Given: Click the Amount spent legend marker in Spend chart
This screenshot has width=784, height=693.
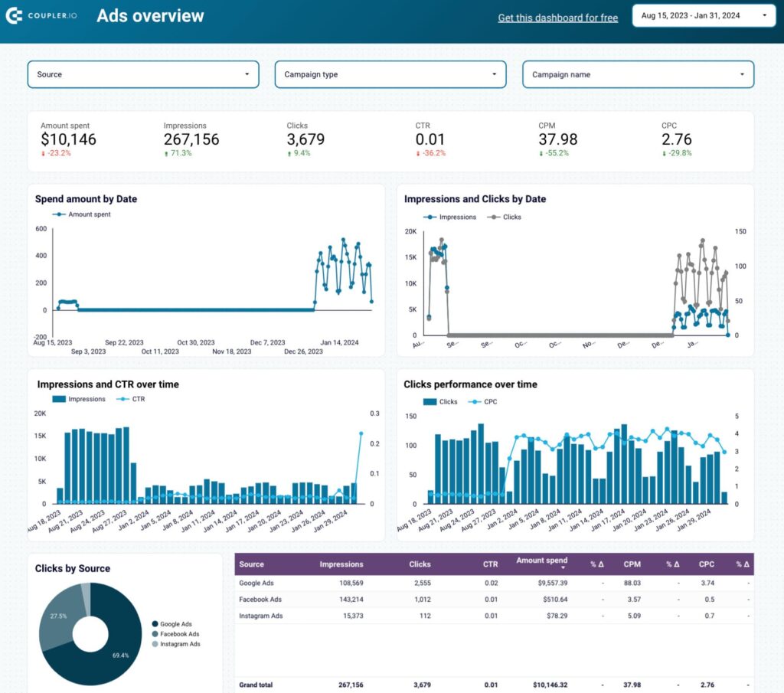Looking at the screenshot, I should 59,214.
